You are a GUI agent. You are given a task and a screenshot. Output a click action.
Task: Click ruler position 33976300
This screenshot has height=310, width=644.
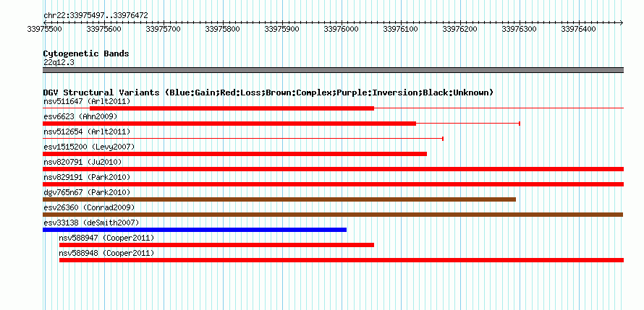520,29
